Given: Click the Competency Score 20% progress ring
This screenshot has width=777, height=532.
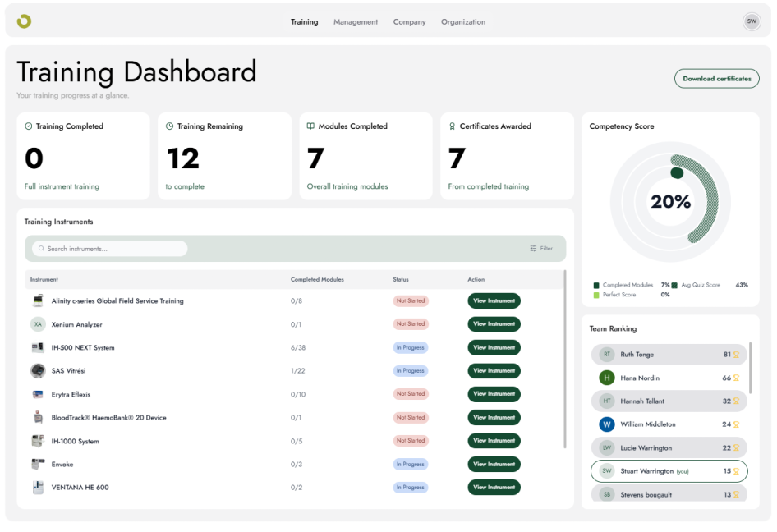Looking at the screenshot, I should click(670, 202).
